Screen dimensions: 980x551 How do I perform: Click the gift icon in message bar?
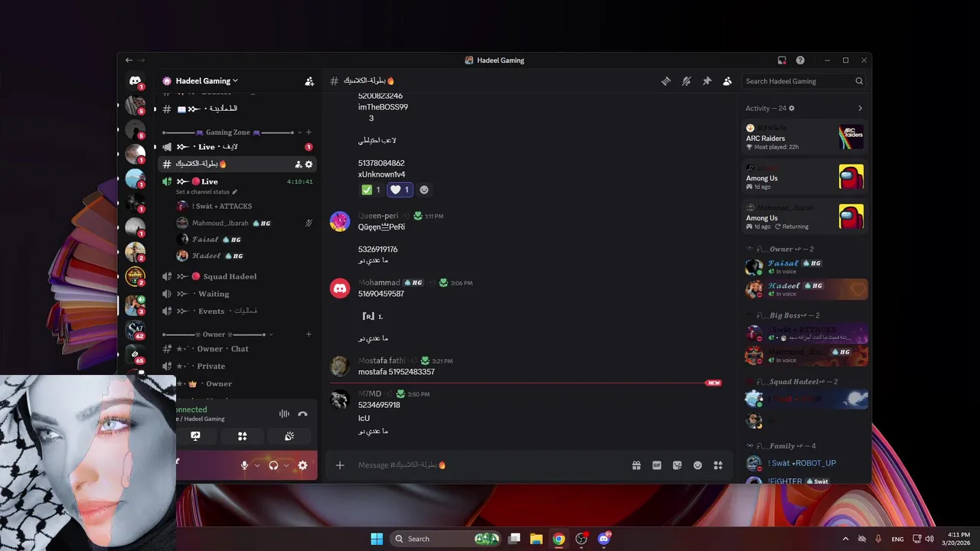coord(636,465)
